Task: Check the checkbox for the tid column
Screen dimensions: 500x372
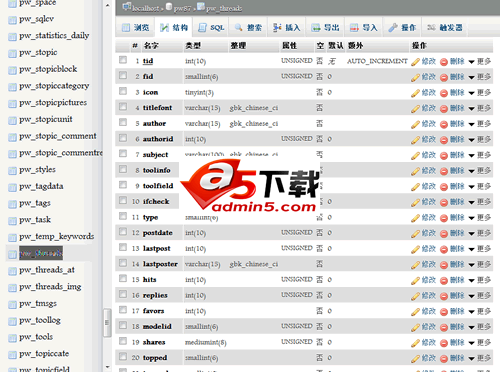Action: click(x=123, y=60)
